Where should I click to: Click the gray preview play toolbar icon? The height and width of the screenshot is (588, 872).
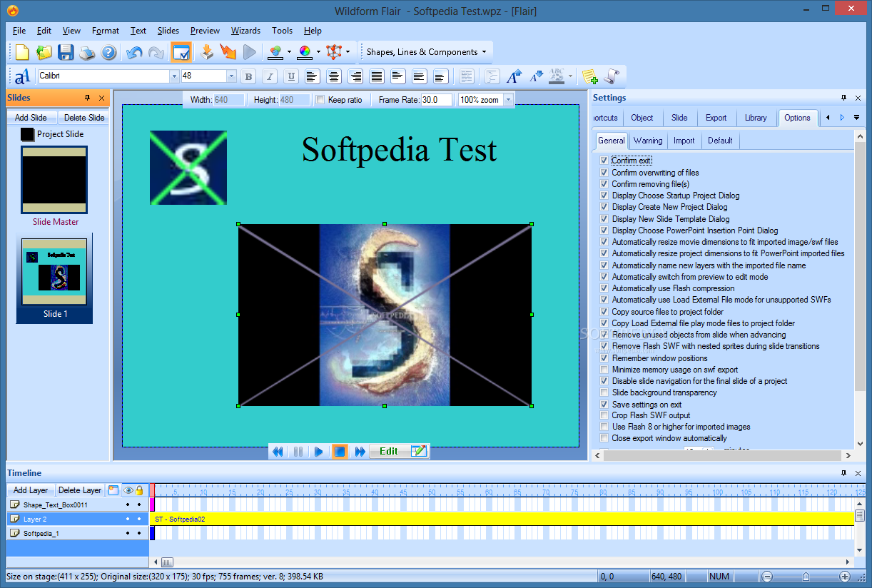pos(249,52)
